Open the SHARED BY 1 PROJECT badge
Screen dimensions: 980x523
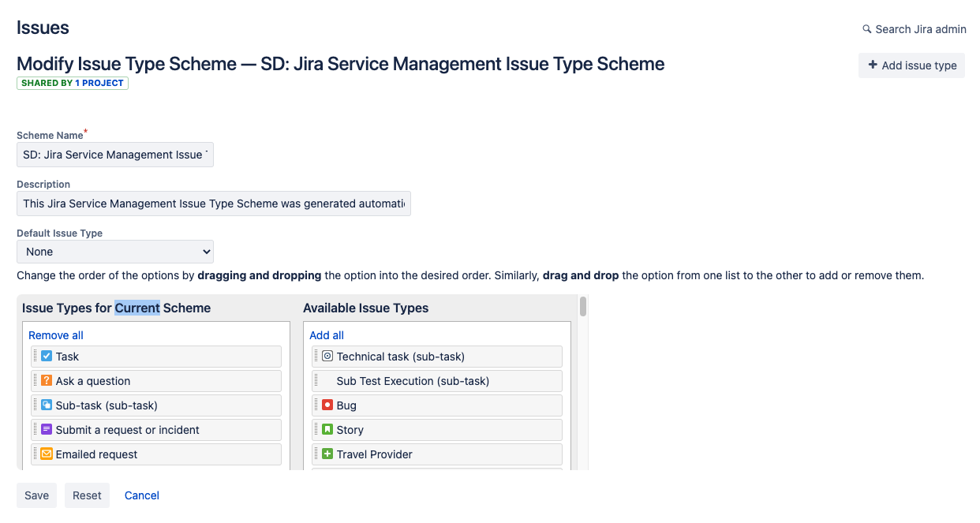72,83
